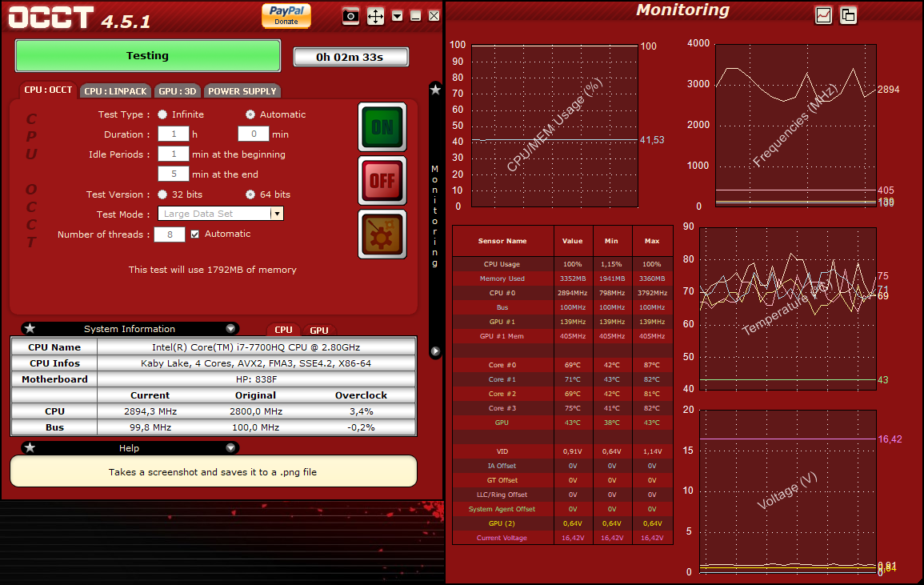Click the arrow button below Monitoring strip

tap(435, 351)
